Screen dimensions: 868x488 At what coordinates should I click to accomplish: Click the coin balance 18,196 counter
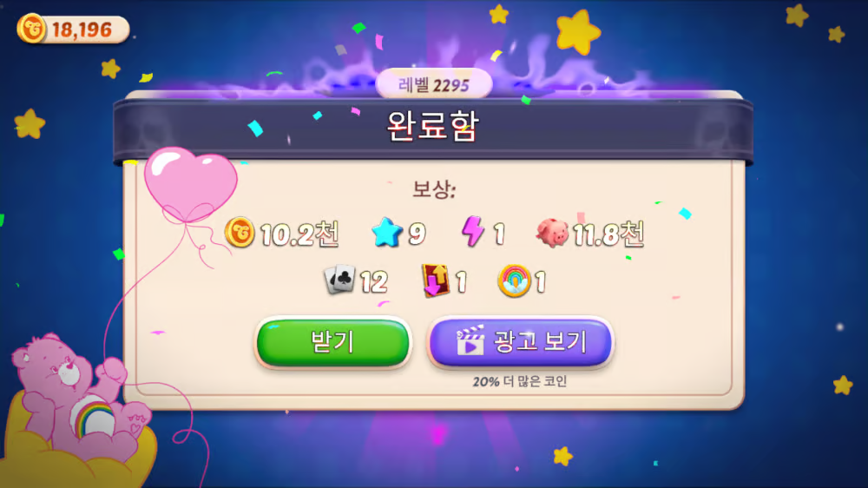tap(73, 30)
